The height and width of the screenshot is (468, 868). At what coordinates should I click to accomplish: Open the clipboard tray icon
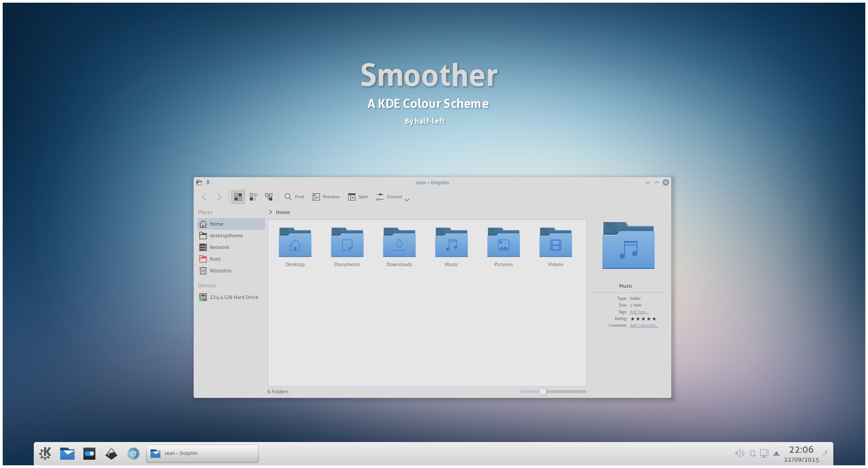click(x=752, y=453)
